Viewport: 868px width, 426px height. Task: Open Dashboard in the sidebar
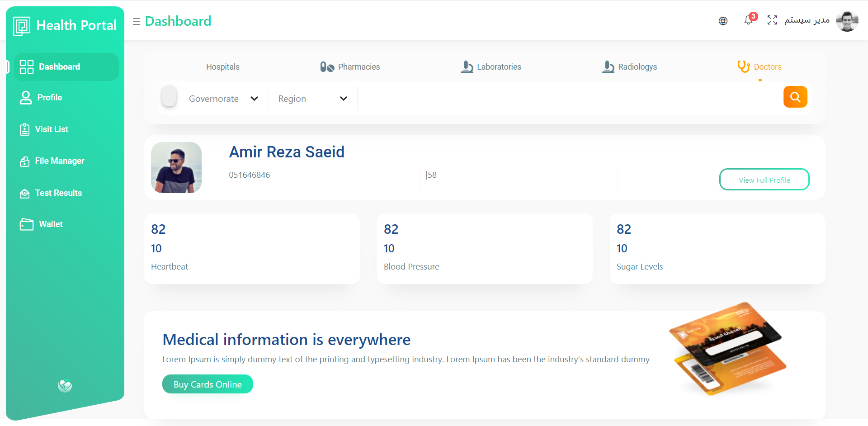pos(66,67)
